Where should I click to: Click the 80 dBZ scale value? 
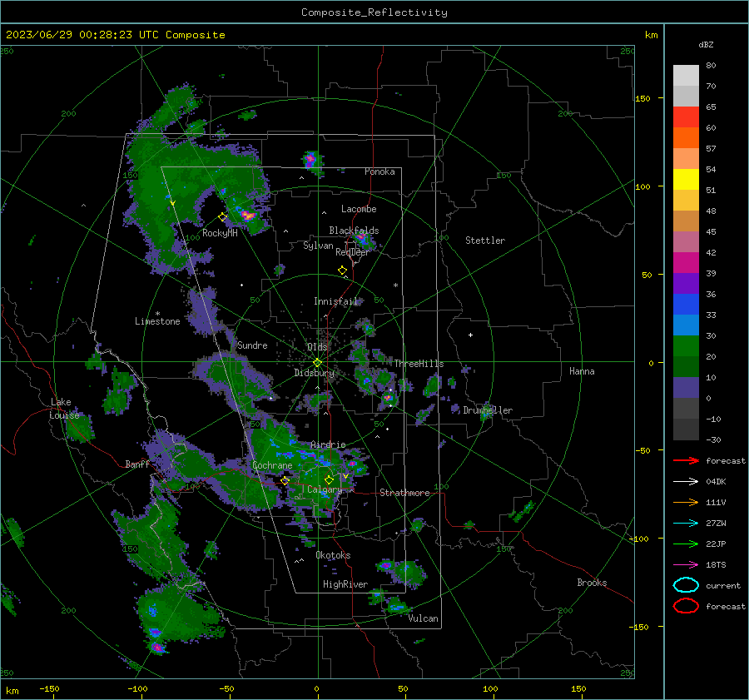(x=712, y=66)
